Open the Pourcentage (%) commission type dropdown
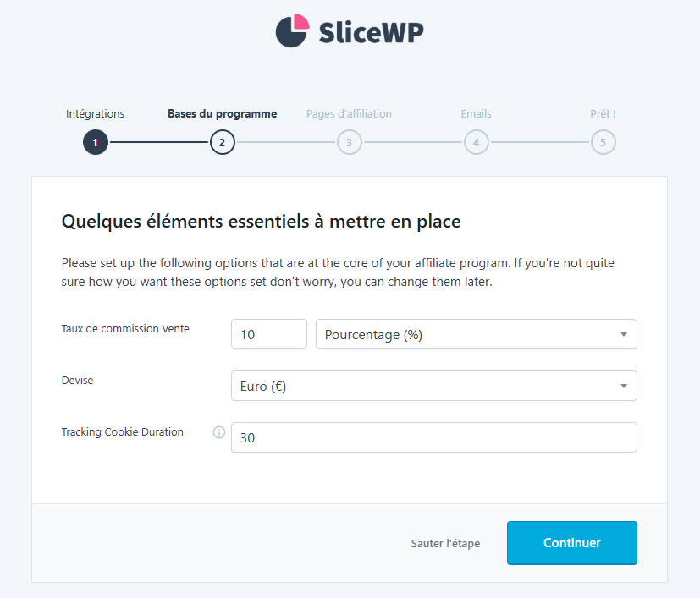 pyautogui.click(x=476, y=334)
